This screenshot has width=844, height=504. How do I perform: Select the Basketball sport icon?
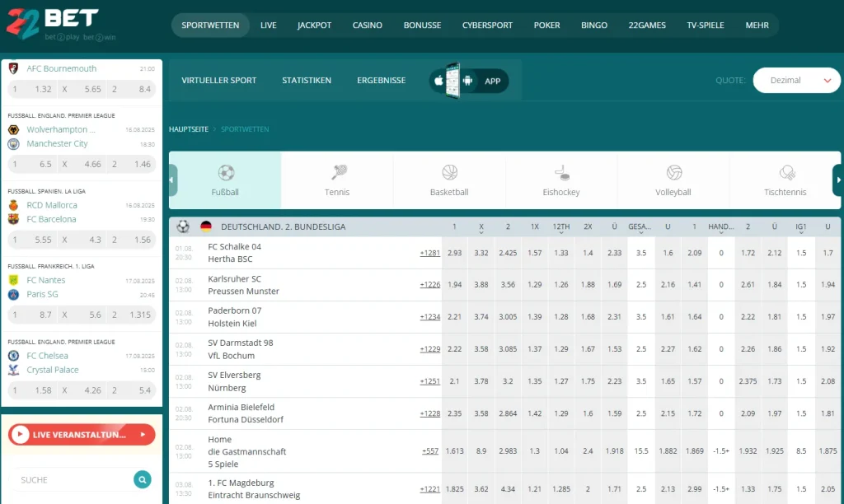pos(449,172)
